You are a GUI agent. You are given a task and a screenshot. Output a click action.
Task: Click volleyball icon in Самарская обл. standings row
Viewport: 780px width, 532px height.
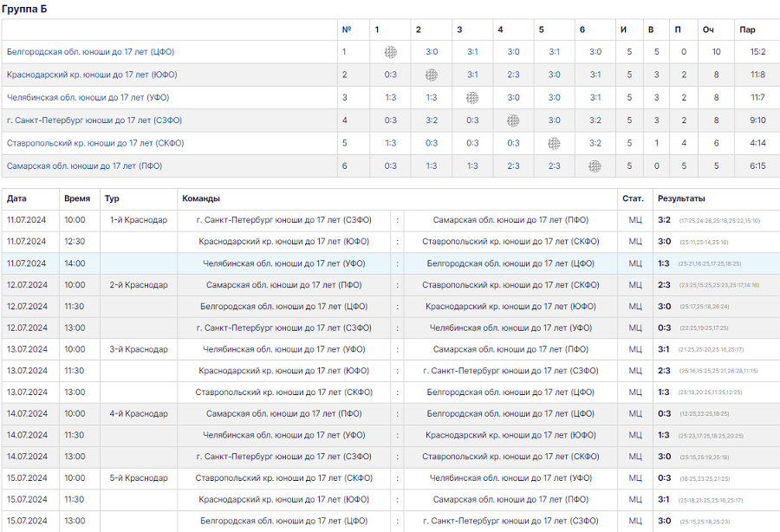click(595, 166)
